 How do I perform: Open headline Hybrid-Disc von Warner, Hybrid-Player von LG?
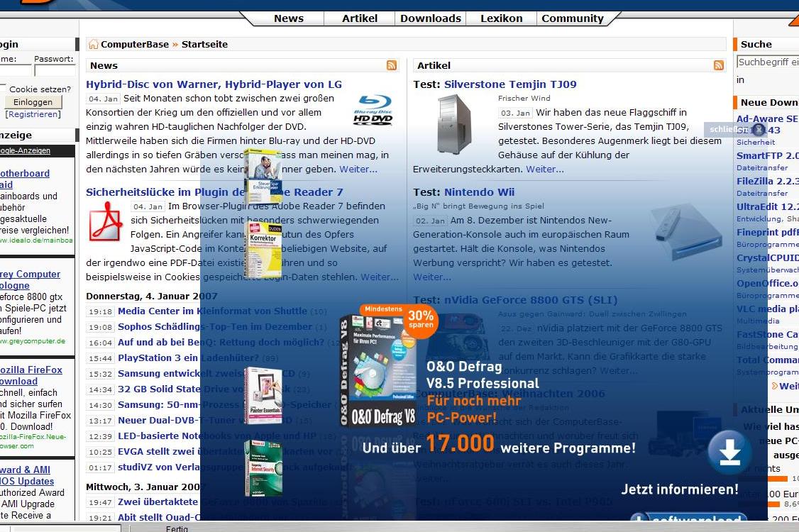[214, 84]
